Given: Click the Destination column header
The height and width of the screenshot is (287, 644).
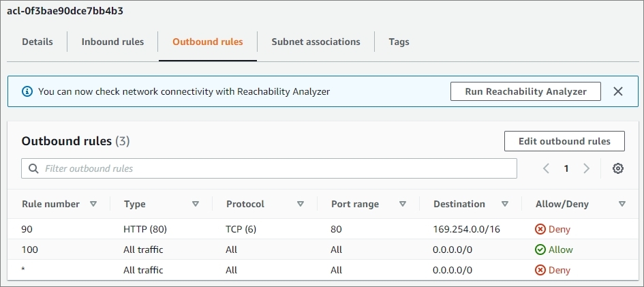Looking at the screenshot, I should pos(459,204).
